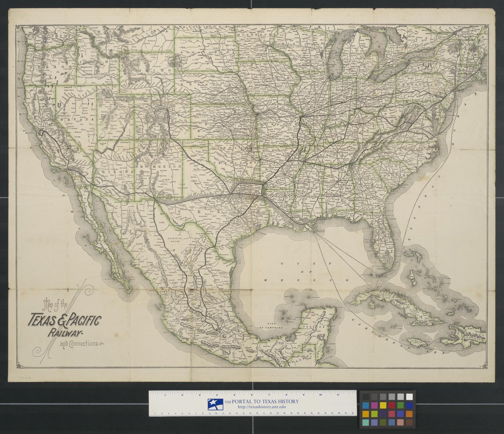Click the Florida peninsula on the map
Viewport: 504px width, 434px height.
(384, 240)
